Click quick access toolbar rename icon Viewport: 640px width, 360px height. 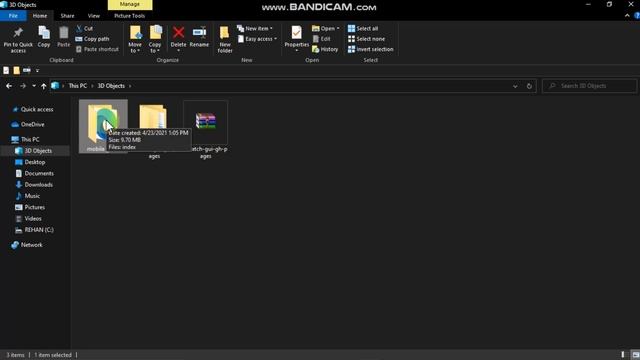pyautogui.click(x=27, y=70)
